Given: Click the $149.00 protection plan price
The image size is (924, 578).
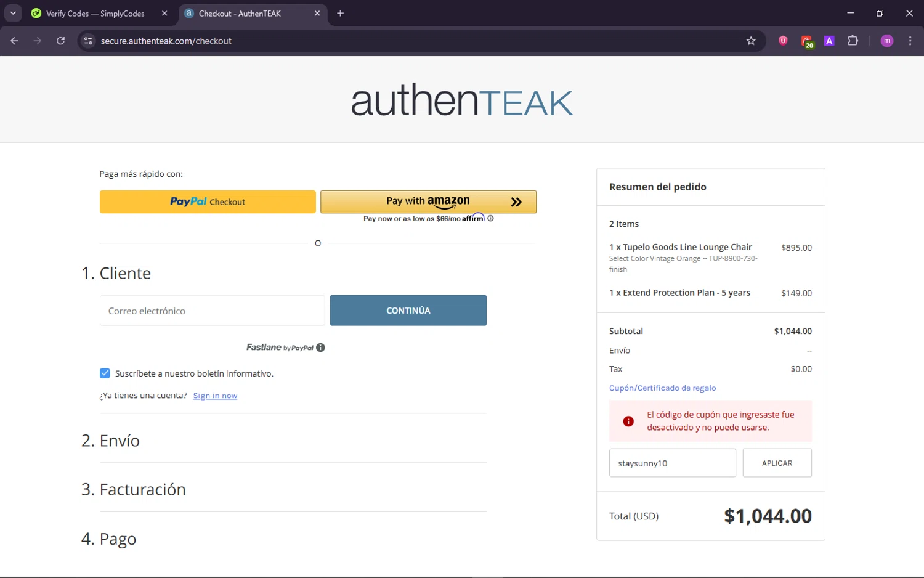Looking at the screenshot, I should pyautogui.click(x=796, y=293).
